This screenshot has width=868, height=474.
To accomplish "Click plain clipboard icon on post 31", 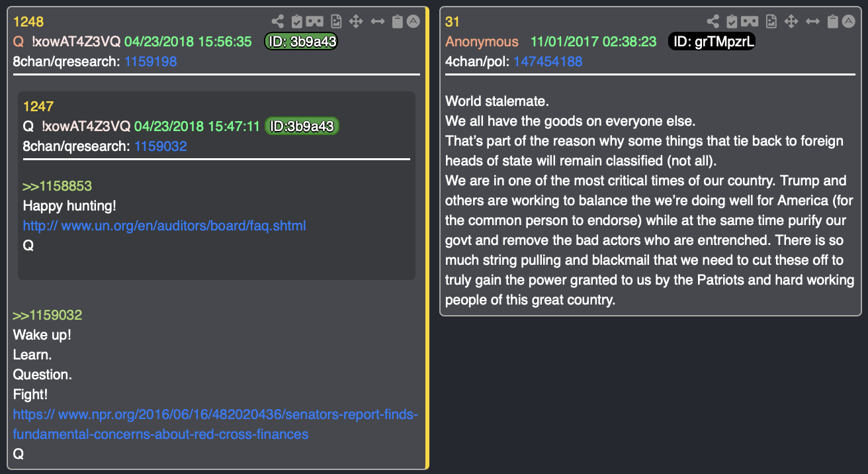I will pos(833,21).
